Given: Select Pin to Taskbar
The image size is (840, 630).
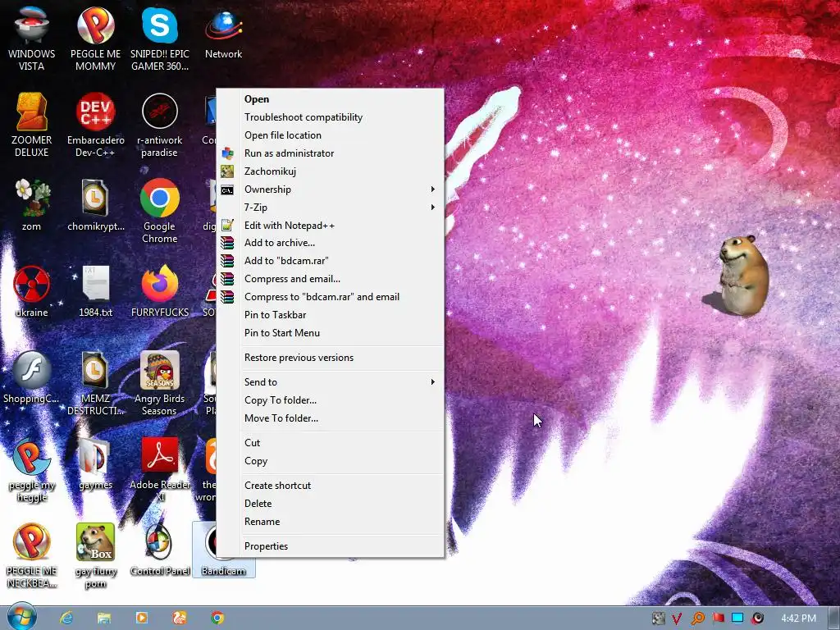Looking at the screenshot, I should coord(330,315).
